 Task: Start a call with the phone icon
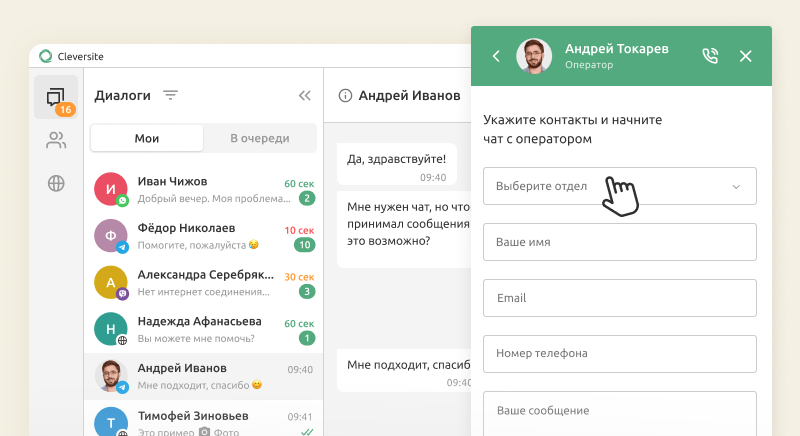coord(710,56)
